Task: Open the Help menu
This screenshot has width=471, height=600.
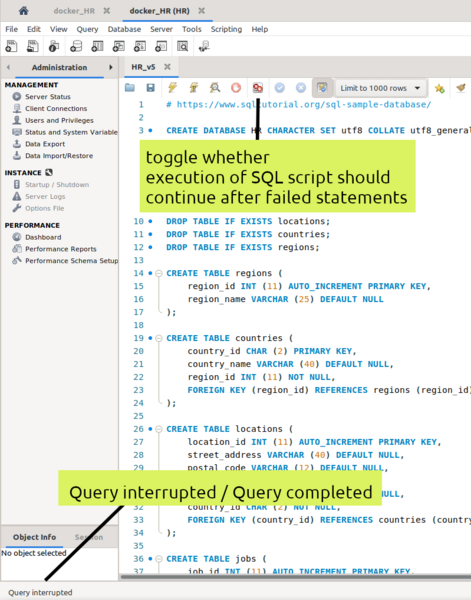Action: tap(260, 29)
